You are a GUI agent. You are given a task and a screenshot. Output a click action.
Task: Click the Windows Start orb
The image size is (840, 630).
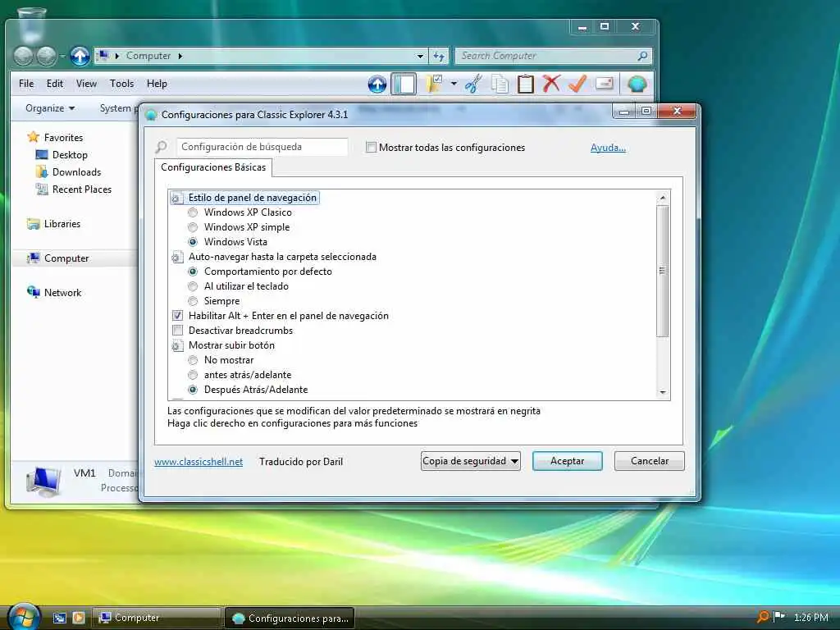(24, 616)
